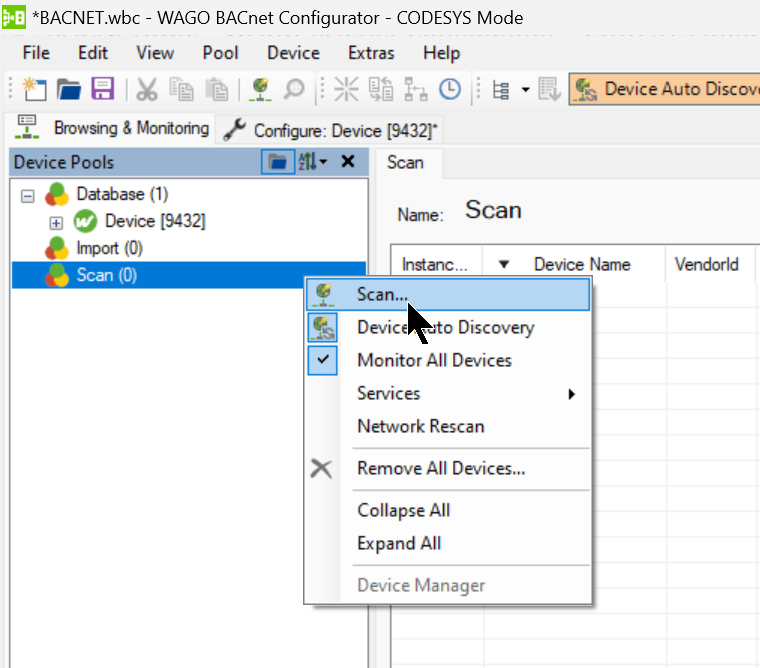Open the Device menu

(293, 53)
